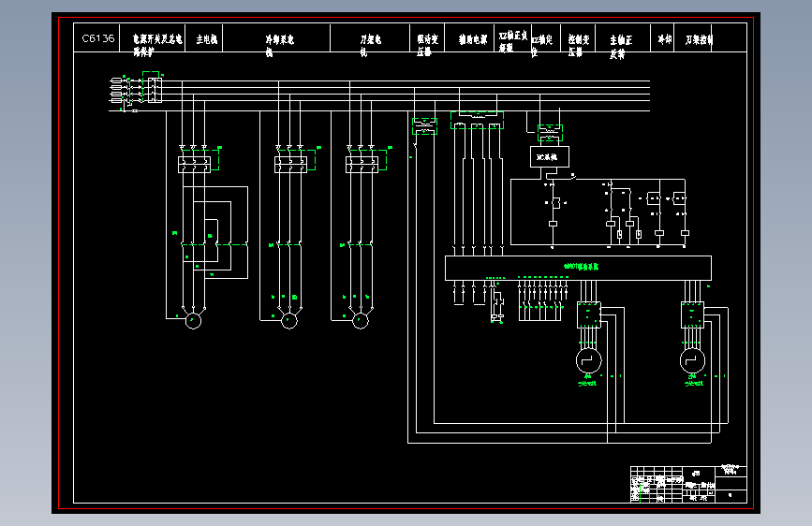Screen dimensions: 812x526
Task: Select the auxiliary power supply dashed block
Action: coord(477,120)
